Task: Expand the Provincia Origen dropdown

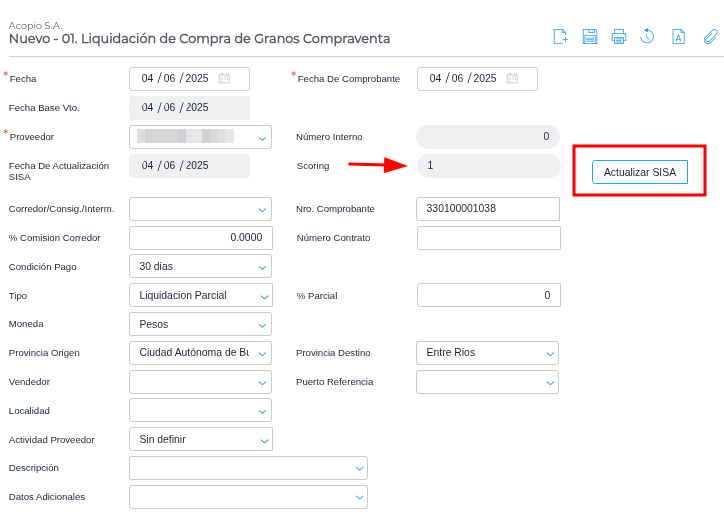Action: [x=262, y=353]
